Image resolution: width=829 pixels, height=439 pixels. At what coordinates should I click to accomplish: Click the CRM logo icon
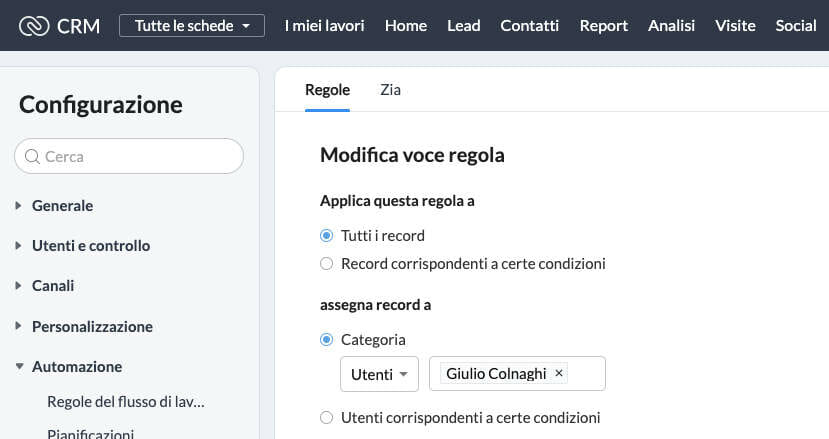pos(34,25)
